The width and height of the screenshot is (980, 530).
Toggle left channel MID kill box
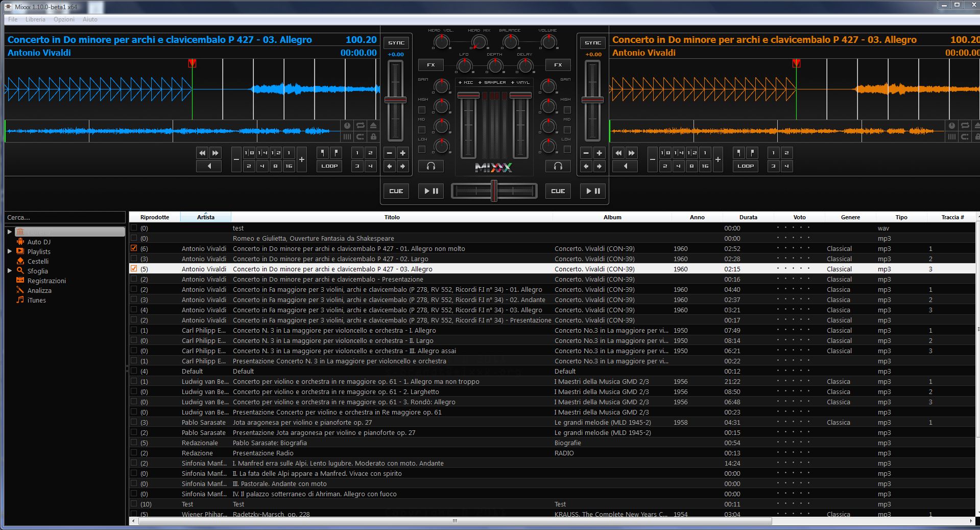tap(422, 130)
